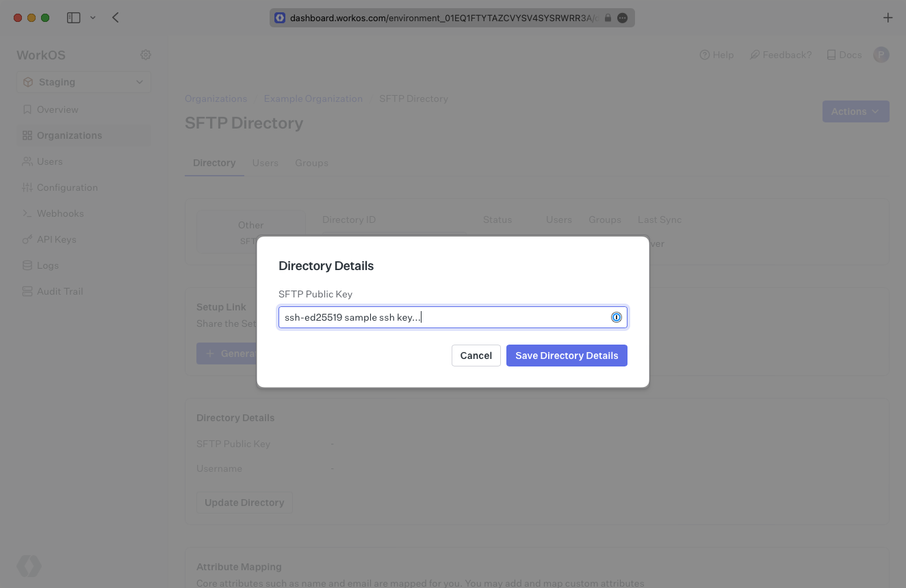
Task: Click the Overview bookmark icon
Action: pyautogui.click(x=27, y=109)
